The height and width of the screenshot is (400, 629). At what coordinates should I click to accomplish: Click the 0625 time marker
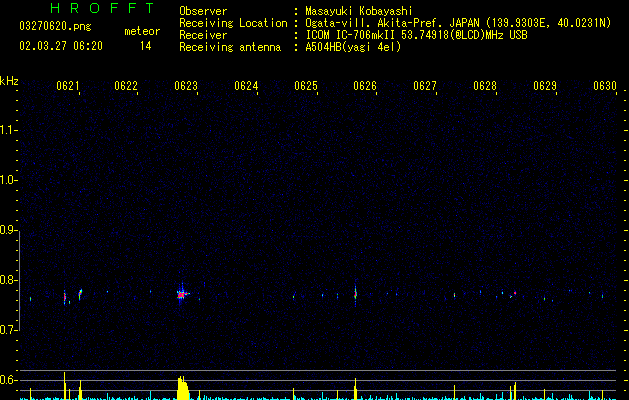point(306,85)
